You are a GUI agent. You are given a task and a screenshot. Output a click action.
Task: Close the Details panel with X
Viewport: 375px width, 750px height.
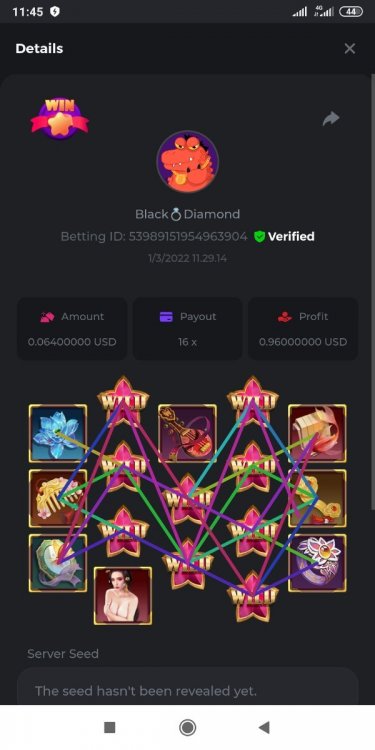(x=350, y=48)
